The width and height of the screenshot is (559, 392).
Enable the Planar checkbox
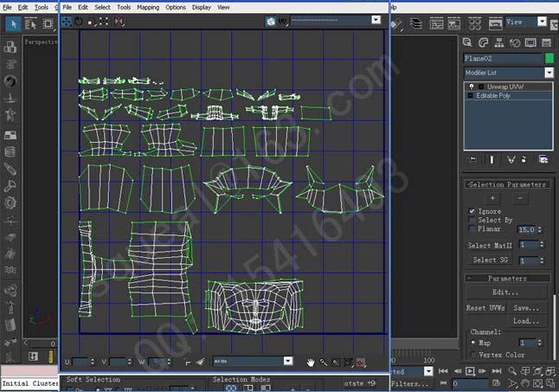(x=472, y=230)
